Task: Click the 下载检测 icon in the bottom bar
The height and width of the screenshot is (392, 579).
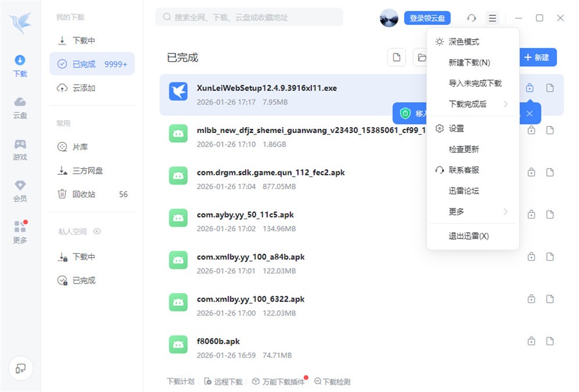Action: 318,381
